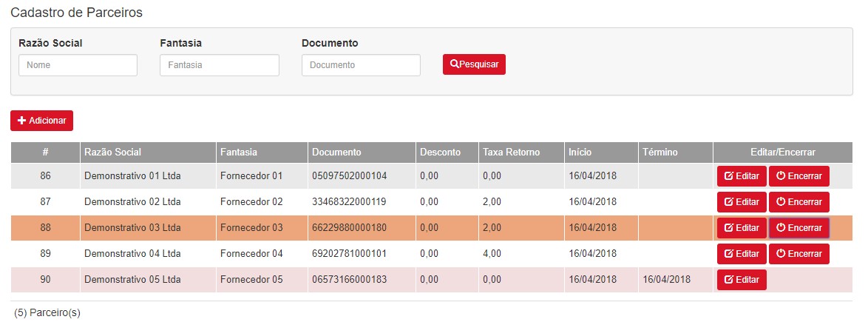Focus the Documento input field
Screen dimensions: 868x325
click(x=361, y=65)
